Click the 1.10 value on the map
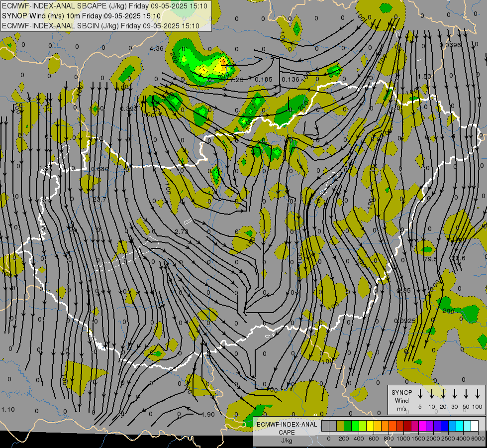Viewport: 487px width, 448px height. [8, 410]
